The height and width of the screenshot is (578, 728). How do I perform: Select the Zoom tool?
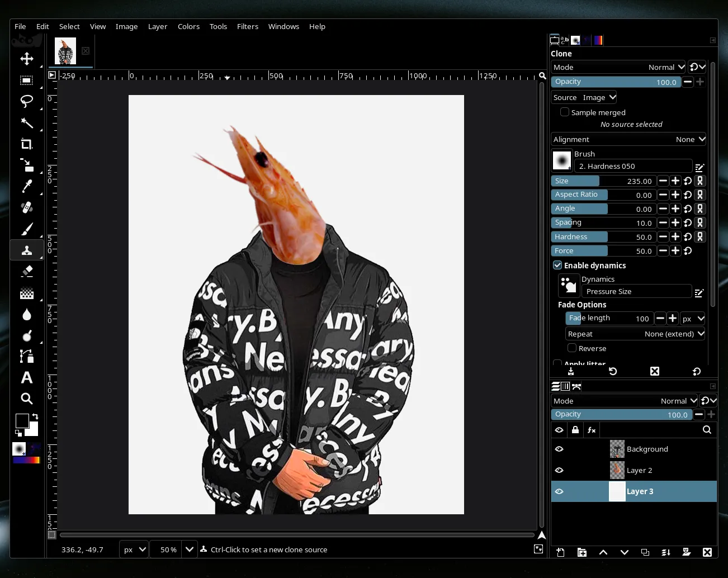coord(26,399)
